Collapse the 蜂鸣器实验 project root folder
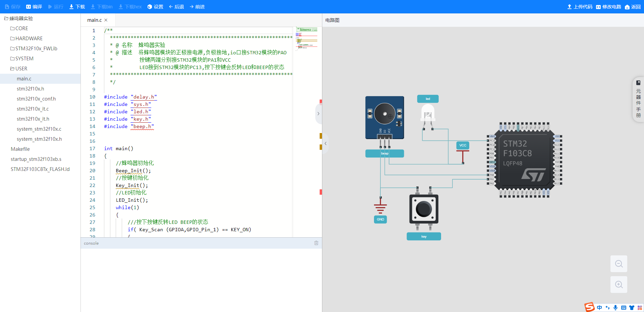 coord(19,18)
